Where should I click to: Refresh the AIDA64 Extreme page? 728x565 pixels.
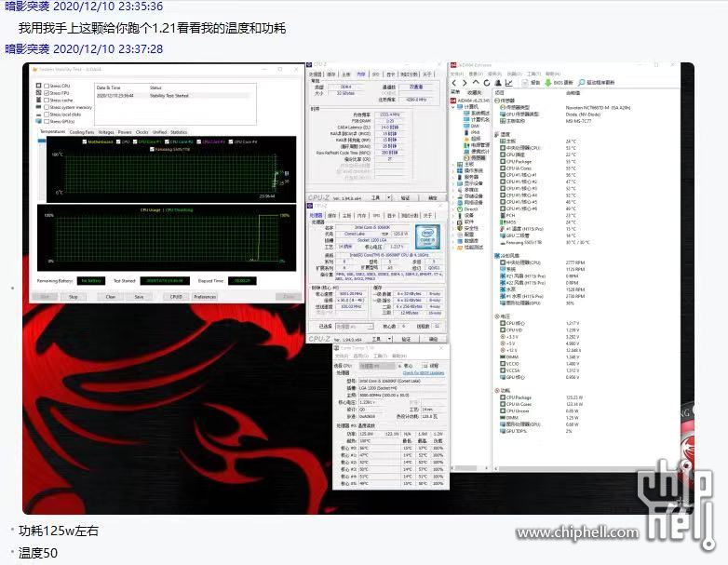(487, 83)
